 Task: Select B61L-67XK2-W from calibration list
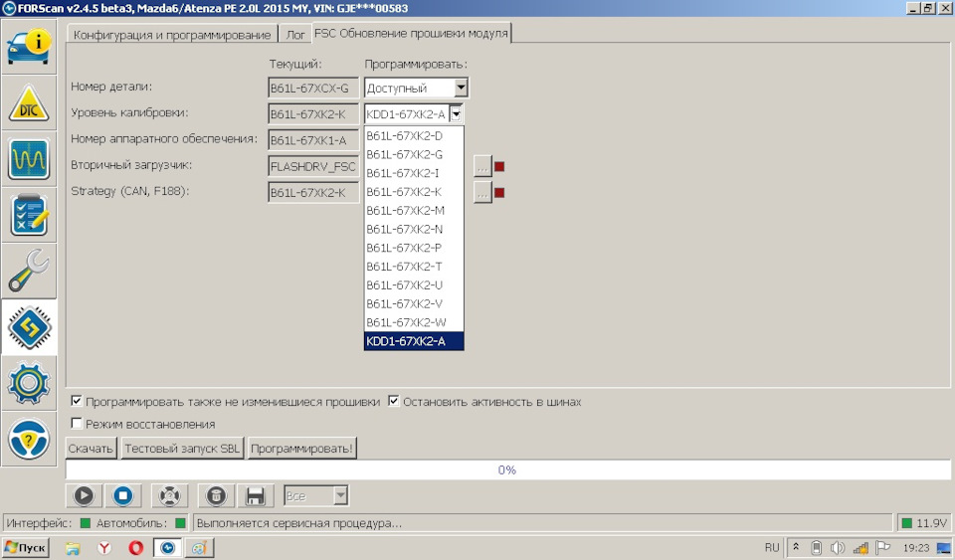414,322
